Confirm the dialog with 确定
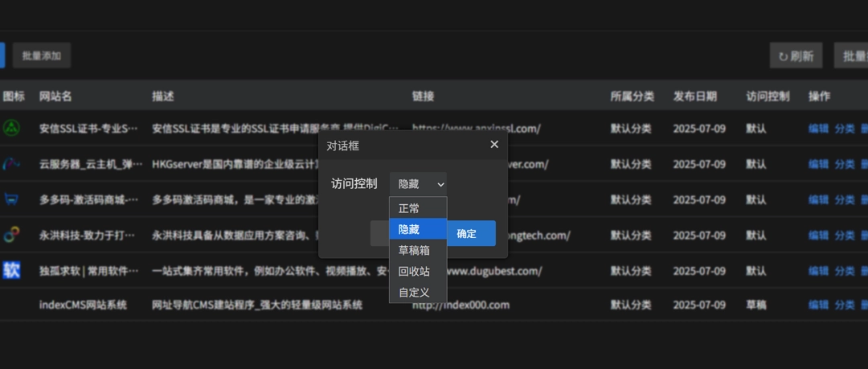 click(x=467, y=234)
